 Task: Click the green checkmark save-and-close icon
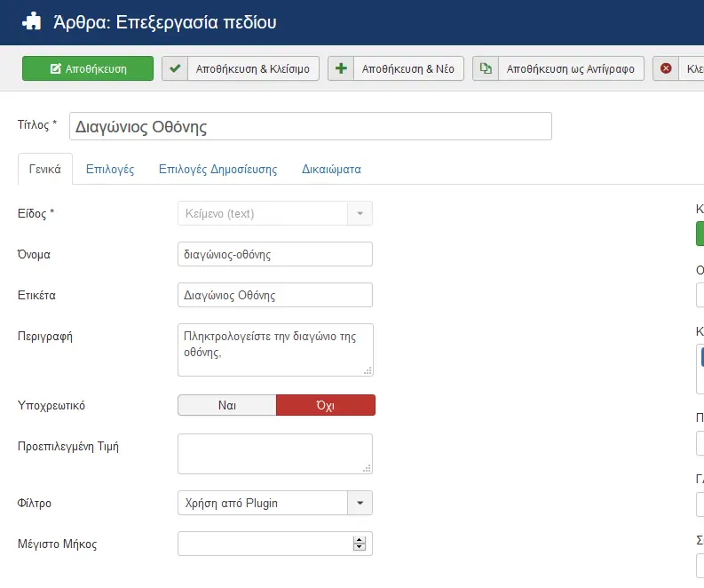pyautogui.click(x=175, y=68)
